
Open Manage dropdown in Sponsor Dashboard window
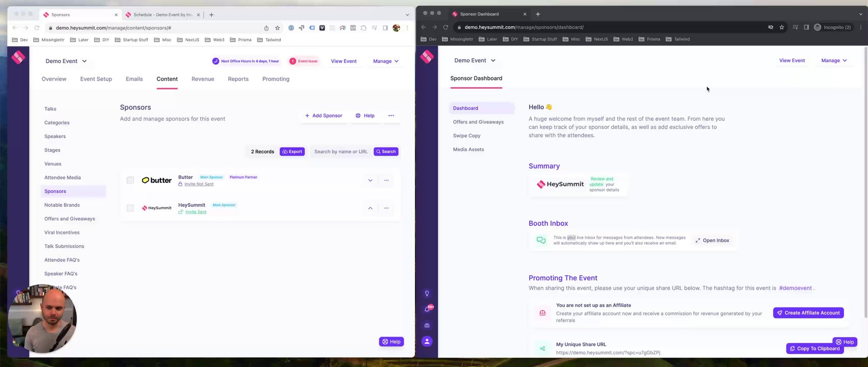tap(834, 60)
